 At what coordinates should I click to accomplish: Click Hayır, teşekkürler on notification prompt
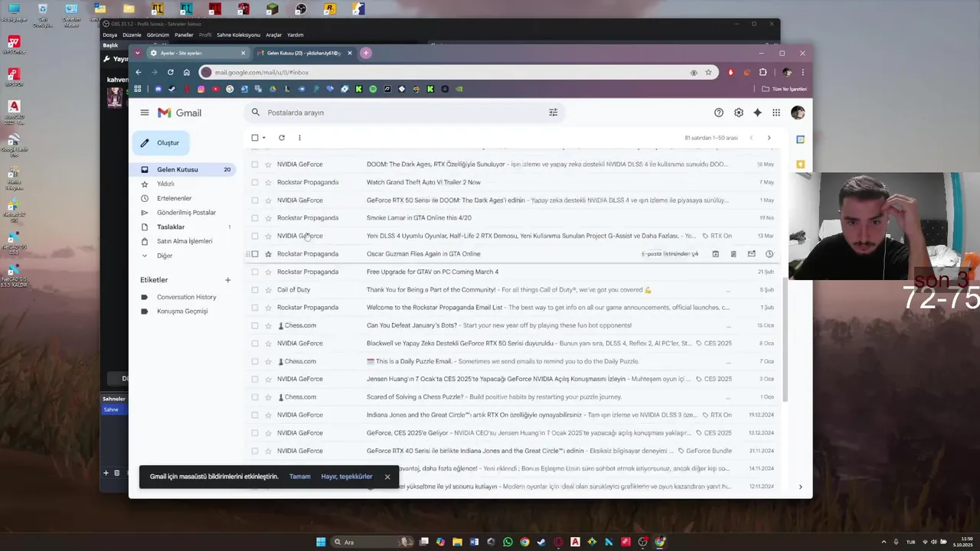[347, 477]
